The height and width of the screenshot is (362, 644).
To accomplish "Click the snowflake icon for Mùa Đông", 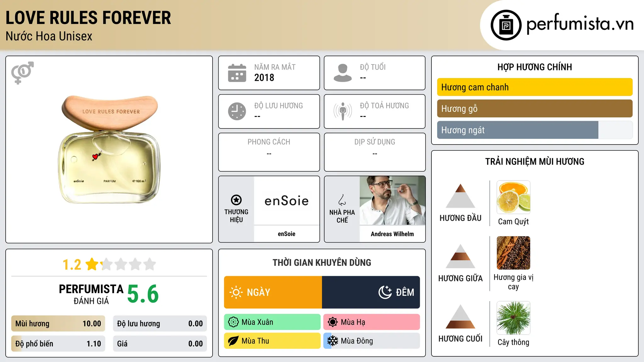I will pyautogui.click(x=333, y=341).
